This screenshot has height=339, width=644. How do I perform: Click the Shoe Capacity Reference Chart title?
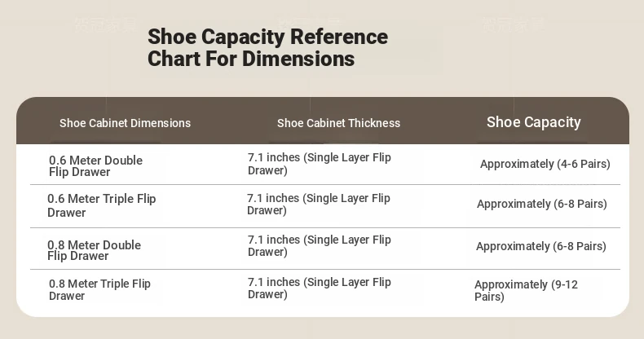pyautogui.click(x=267, y=47)
